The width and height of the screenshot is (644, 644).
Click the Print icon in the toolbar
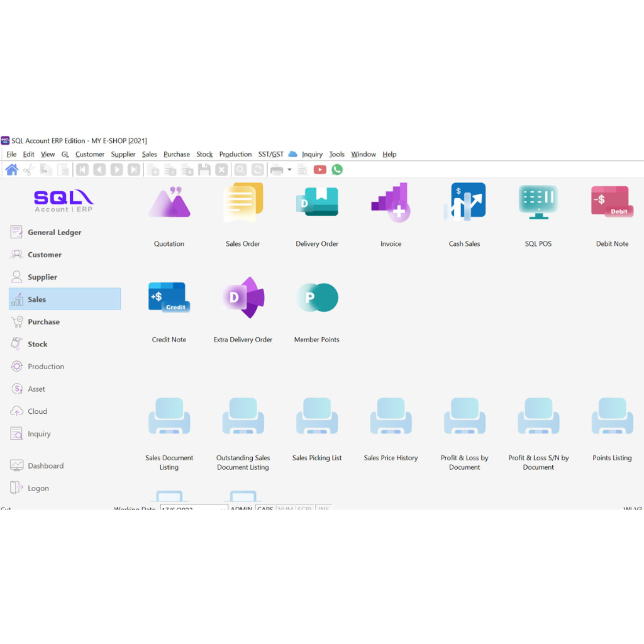point(277,170)
